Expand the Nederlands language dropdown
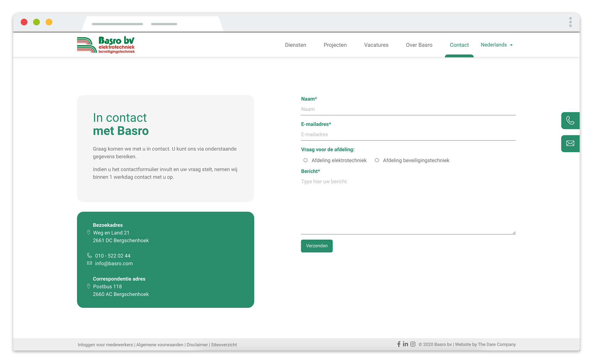Viewport: 593px width, 364px height. [x=497, y=45]
